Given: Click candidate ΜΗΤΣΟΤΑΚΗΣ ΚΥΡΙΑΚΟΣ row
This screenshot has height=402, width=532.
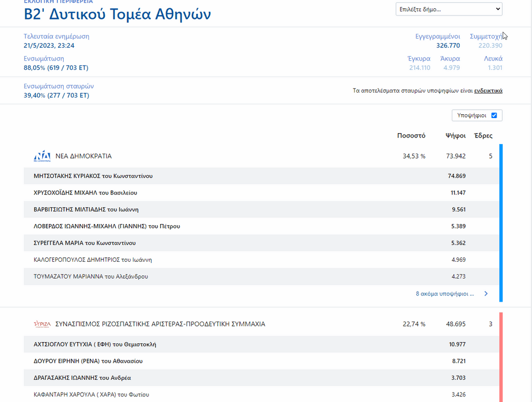Looking at the screenshot, I should click(x=261, y=176).
